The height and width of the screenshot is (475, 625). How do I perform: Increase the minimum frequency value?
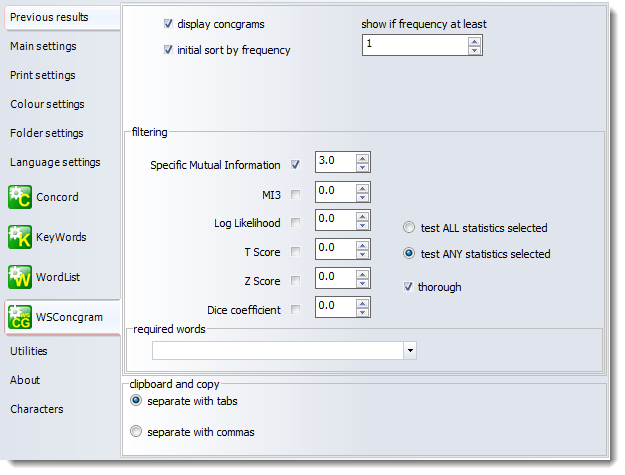[474, 40]
